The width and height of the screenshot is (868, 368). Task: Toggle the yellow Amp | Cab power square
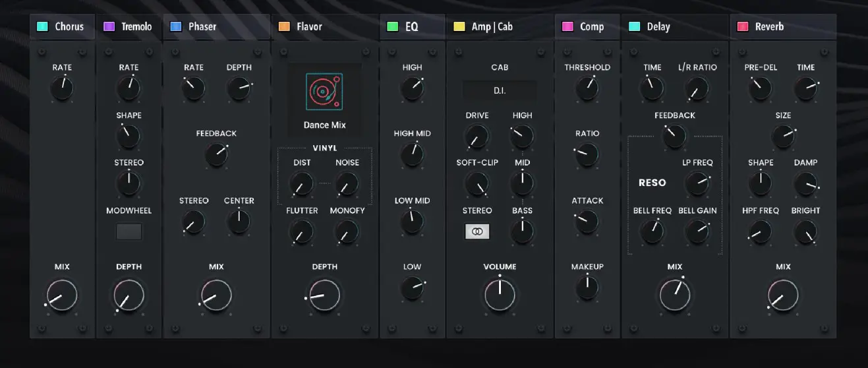459,27
